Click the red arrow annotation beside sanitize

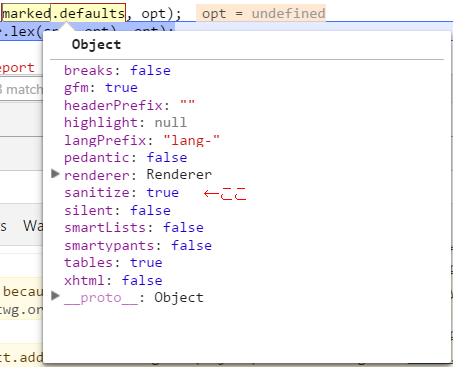pos(225,193)
